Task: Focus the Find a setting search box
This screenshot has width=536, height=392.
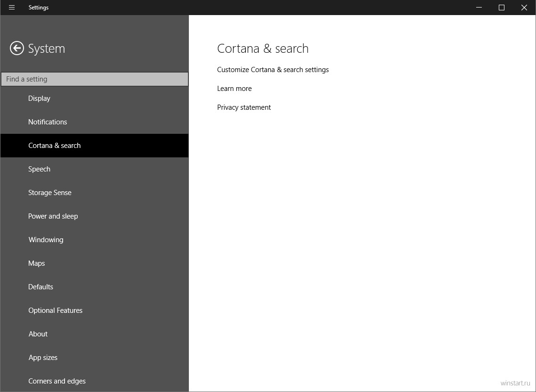Action: tap(94, 79)
